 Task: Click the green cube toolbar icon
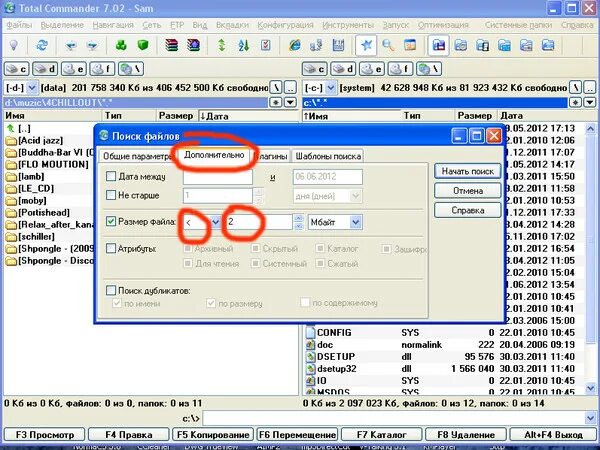coord(143,45)
